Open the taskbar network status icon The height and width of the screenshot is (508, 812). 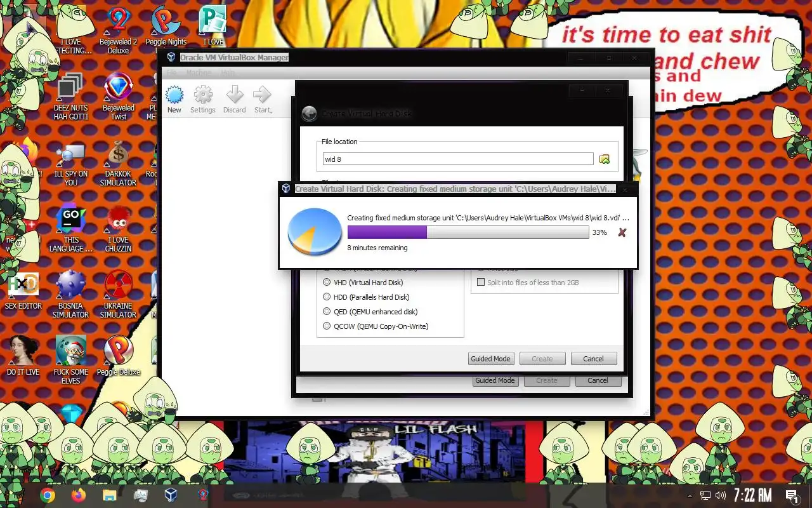705,495
